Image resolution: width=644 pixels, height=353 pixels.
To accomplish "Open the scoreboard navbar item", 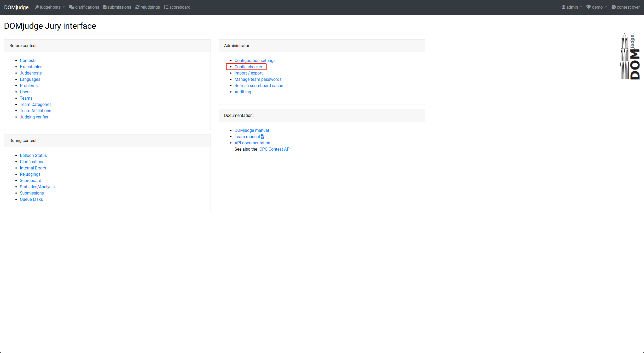I will pos(180,7).
